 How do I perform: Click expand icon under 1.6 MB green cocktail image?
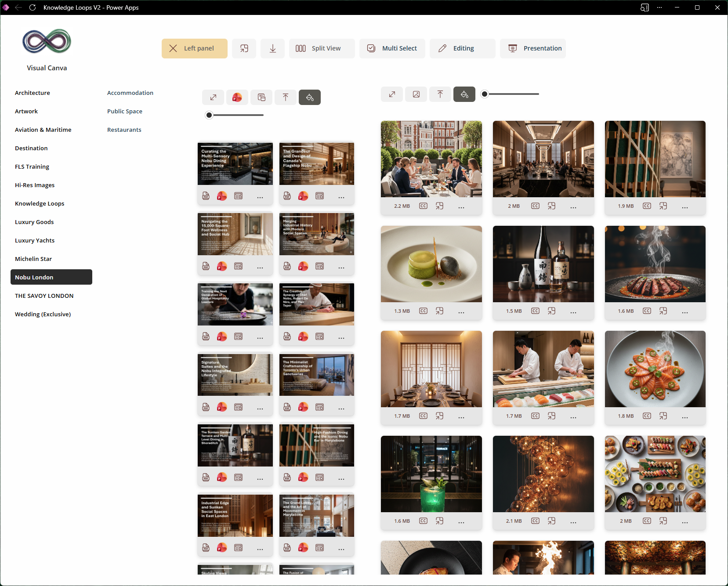pyautogui.click(x=439, y=521)
